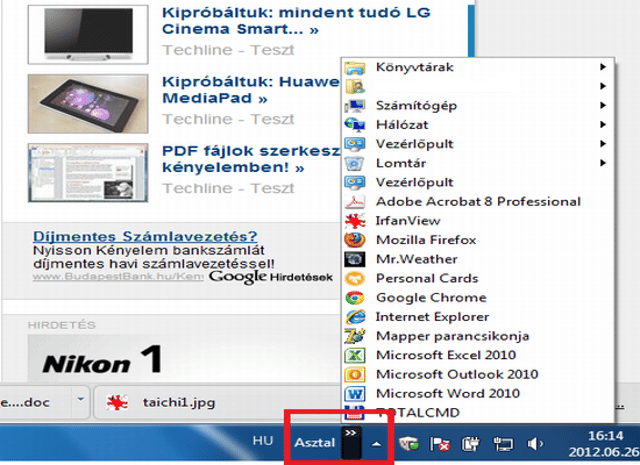The width and height of the screenshot is (640, 465).
Task: Select Hálózat menu entry
Action: point(476,125)
